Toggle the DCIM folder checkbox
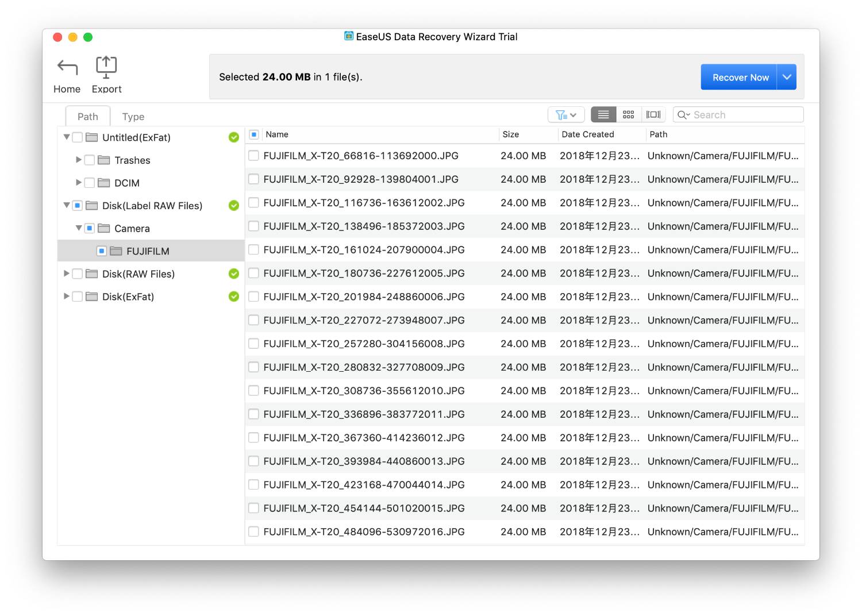The image size is (862, 616). click(90, 183)
